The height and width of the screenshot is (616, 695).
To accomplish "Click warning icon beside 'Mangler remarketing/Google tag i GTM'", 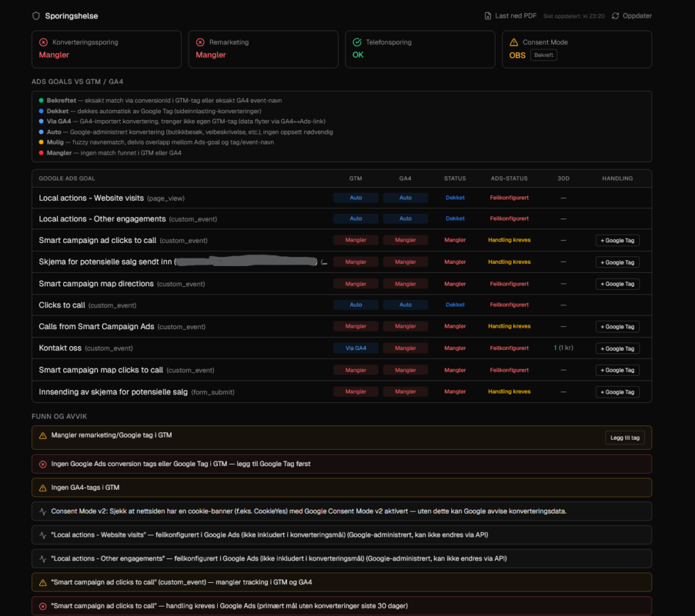I will pyautogui.click(x=43, y=436).
